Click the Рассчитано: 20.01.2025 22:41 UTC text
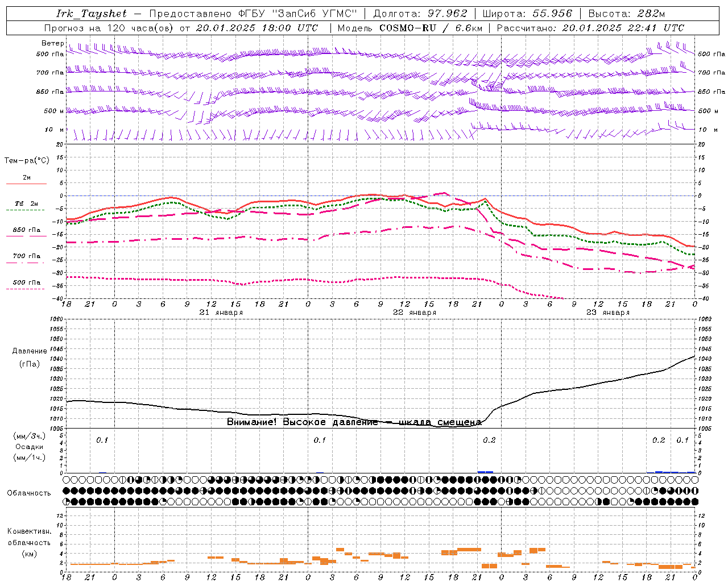The height and width of the screenshot is (582, 728). pos(590,28)
